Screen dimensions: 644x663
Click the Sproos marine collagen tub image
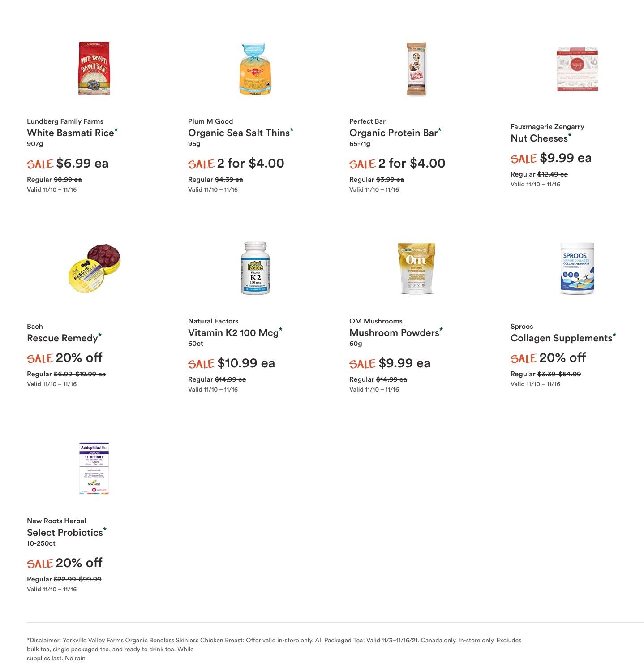(577, 268)
